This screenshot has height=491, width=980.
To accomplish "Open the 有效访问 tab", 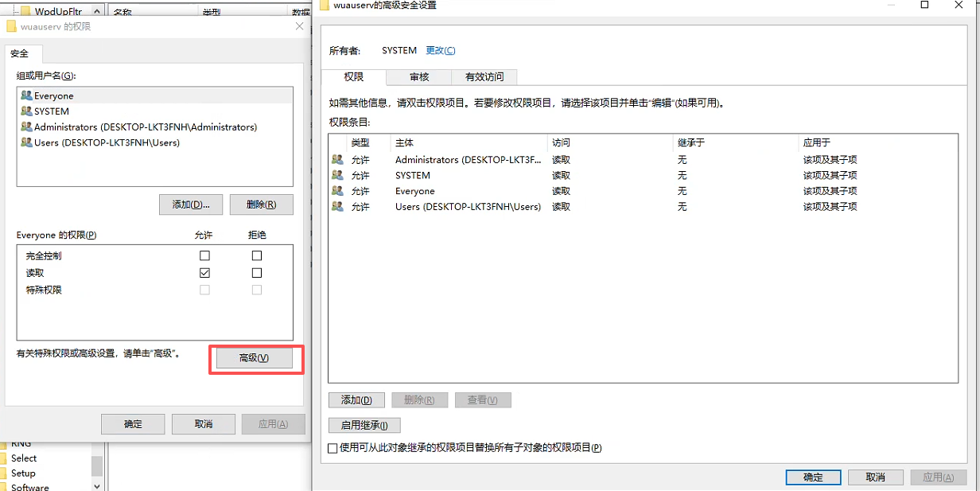I will pos(484,77).
